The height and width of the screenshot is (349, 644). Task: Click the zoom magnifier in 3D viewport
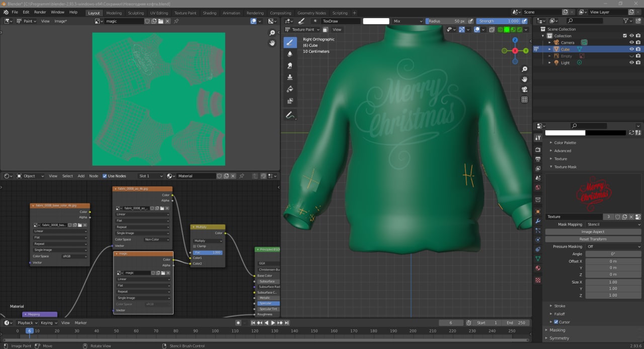[x=524, y=69]
